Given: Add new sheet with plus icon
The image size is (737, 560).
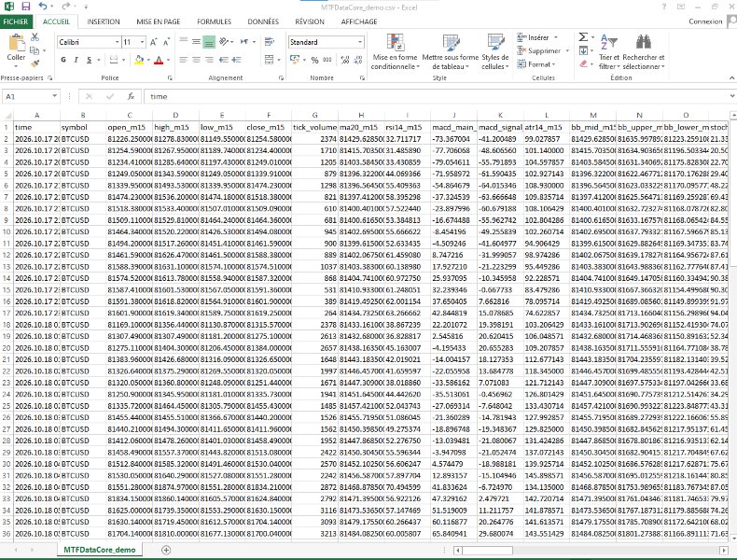Looking at the screenshot, I should (x=166, y=550).
